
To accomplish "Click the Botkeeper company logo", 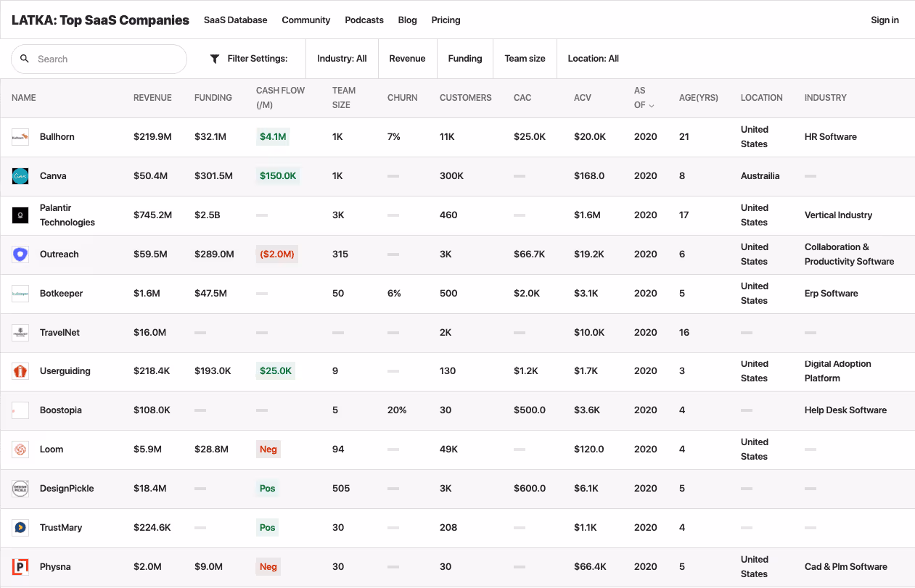I will 20,294.
